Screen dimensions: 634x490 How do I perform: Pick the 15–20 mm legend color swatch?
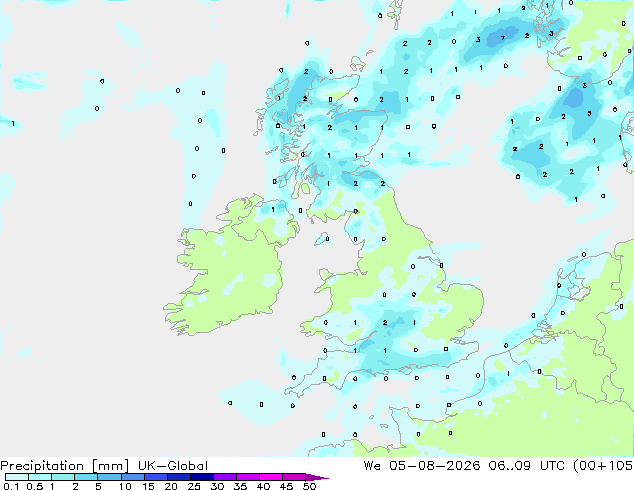pyautogui.click(x=156, y=477)
